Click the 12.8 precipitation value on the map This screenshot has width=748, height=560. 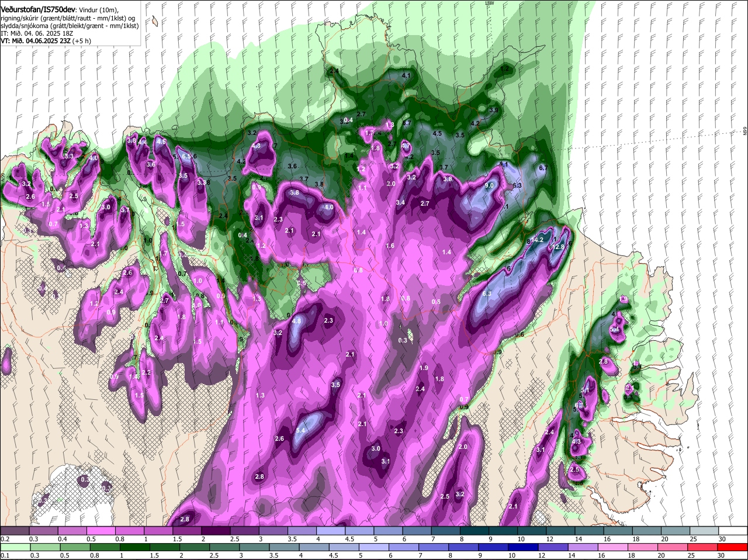(558, 247)
